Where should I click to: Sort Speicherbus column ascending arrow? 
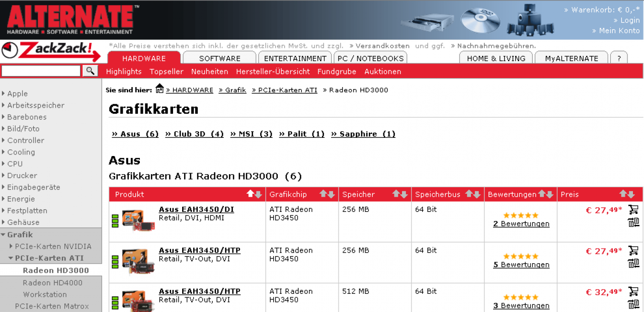pos(469,194)
